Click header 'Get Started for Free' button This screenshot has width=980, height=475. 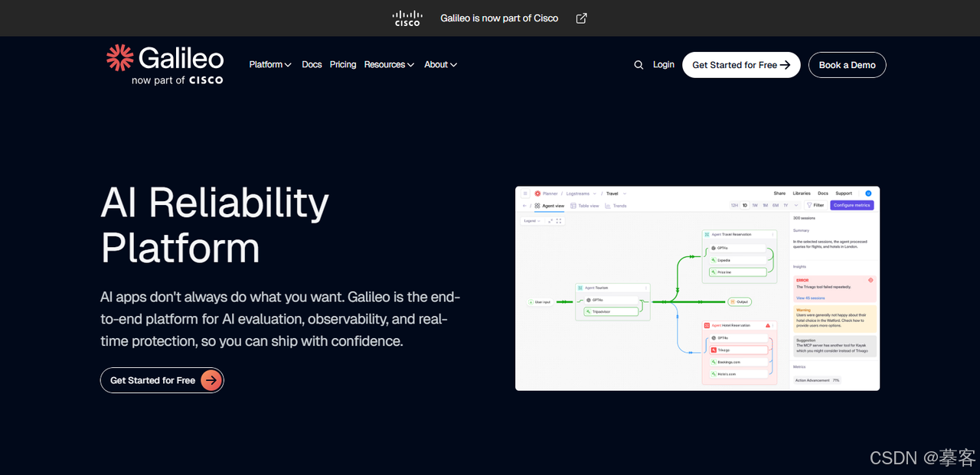coord(741,65)
